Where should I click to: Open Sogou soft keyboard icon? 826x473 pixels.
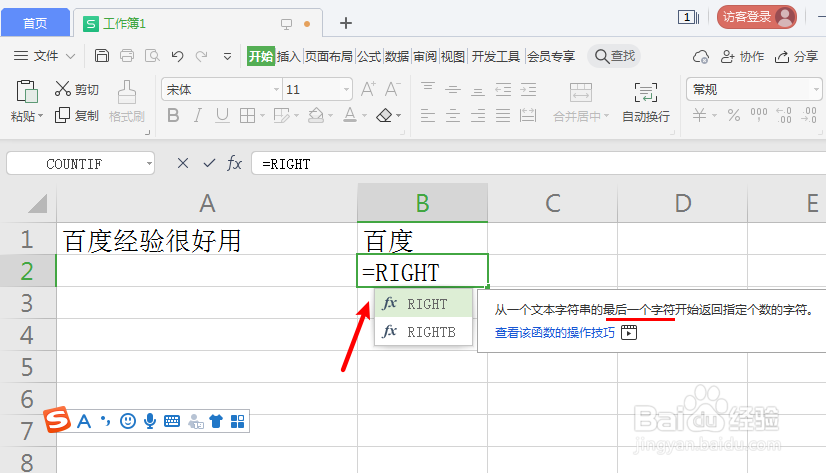[x=172, y=421]
